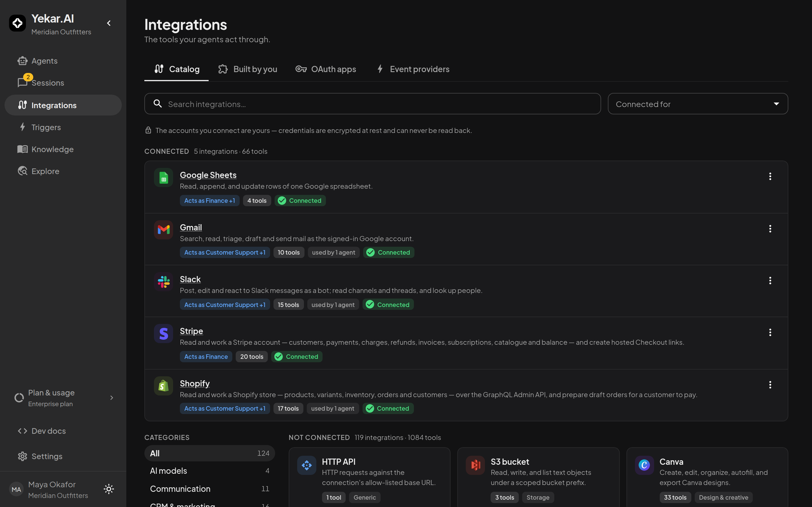This screenshot has height=507, width=812.
Task: Open the Connected for dropdown
Action: pyautogui.click(x=698, y=104)
